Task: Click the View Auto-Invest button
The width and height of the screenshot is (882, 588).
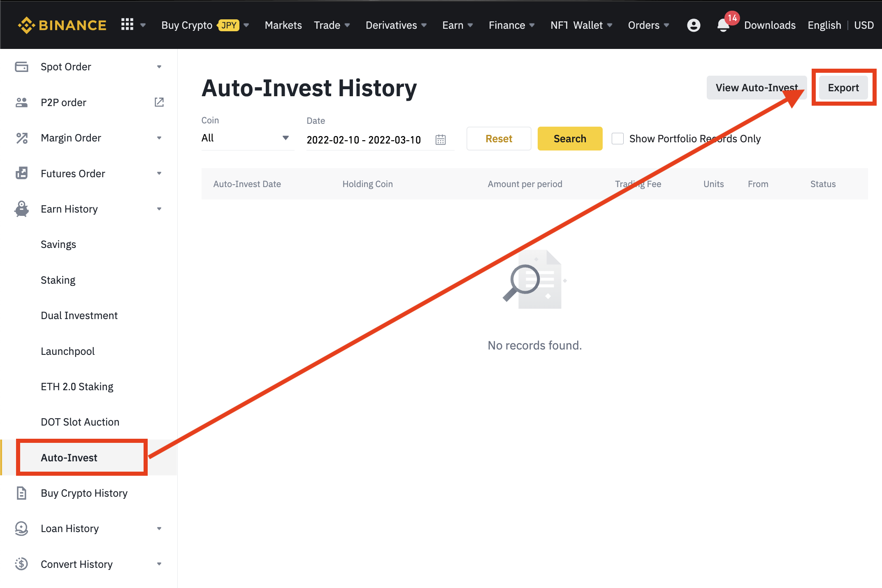Action: coord(757,87)
